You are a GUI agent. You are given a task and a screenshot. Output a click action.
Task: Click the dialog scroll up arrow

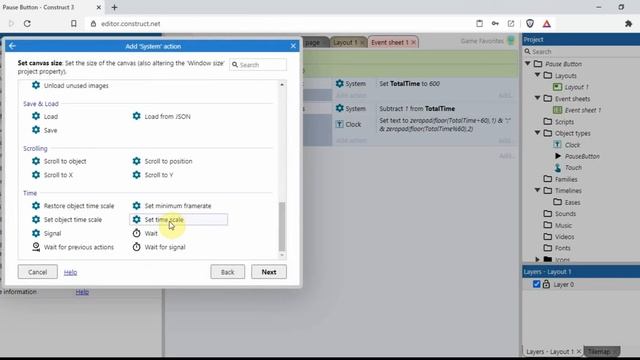(x=282, y=84)
